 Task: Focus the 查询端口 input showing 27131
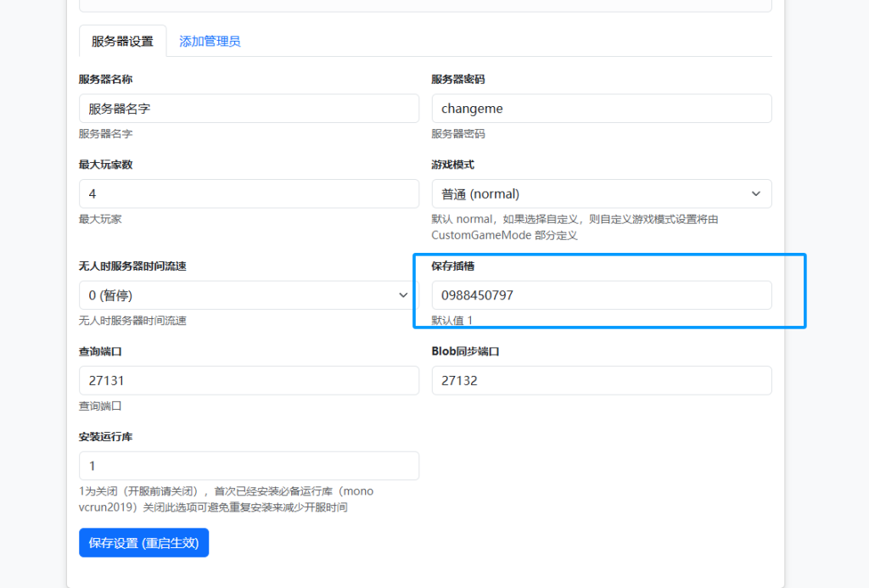pyautogui.click(x=249, y=380)
